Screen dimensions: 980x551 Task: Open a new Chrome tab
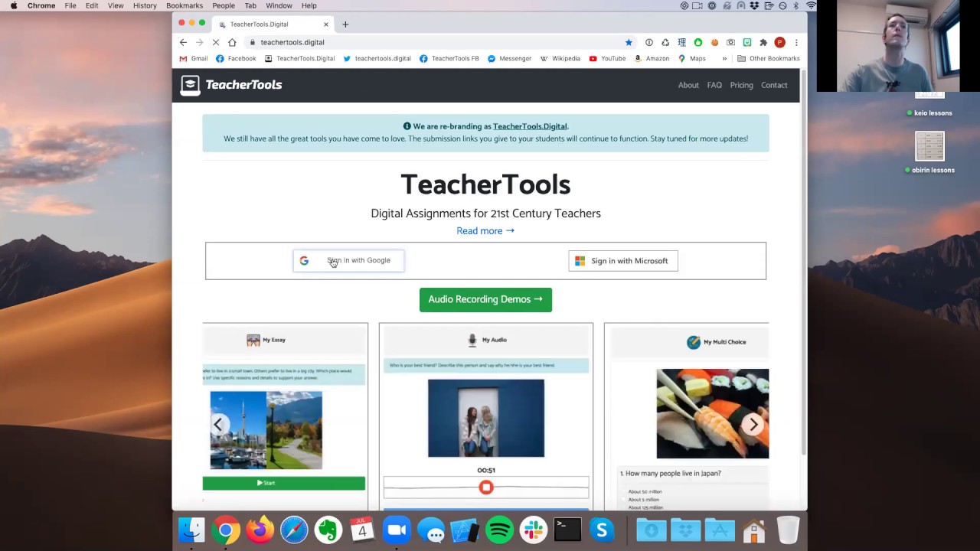345,24
